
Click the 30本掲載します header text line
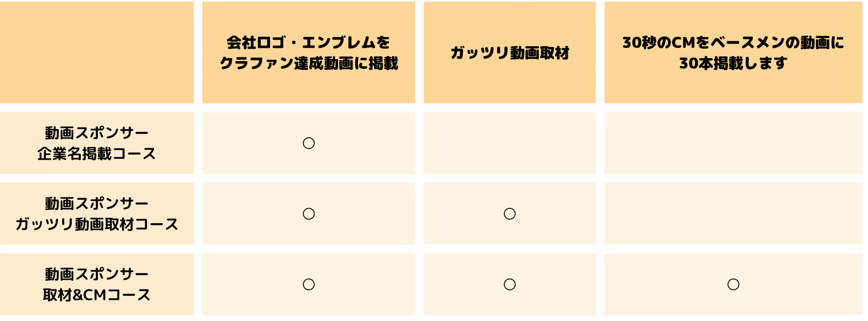coord(733,63)
